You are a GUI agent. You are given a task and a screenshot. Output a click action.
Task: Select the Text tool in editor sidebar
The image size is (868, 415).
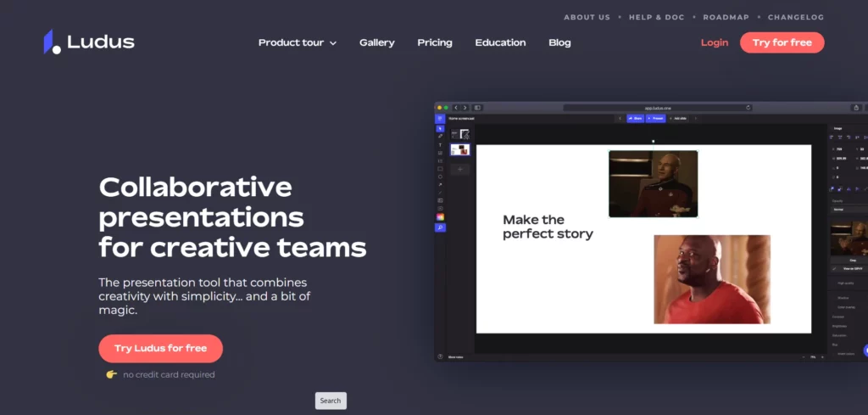(x=440, y=145)
